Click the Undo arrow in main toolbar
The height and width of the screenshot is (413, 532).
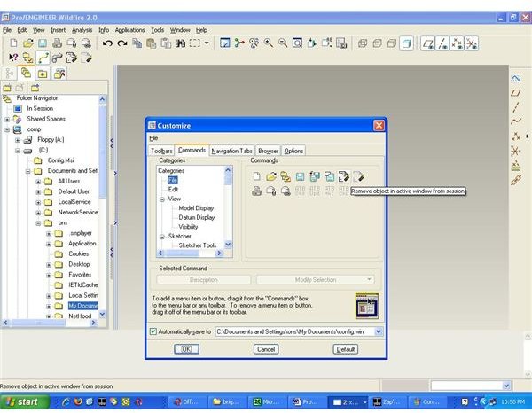click(108, 43)
